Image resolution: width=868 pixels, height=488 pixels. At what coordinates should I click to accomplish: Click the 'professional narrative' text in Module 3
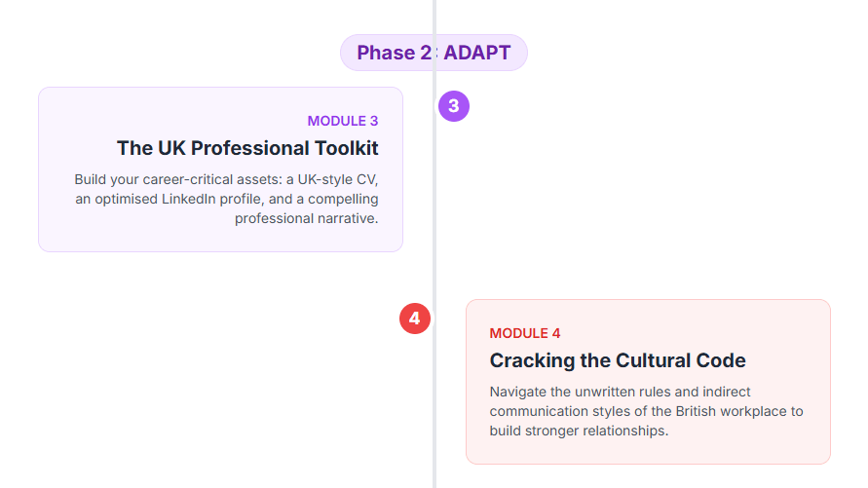pos(306,218)
